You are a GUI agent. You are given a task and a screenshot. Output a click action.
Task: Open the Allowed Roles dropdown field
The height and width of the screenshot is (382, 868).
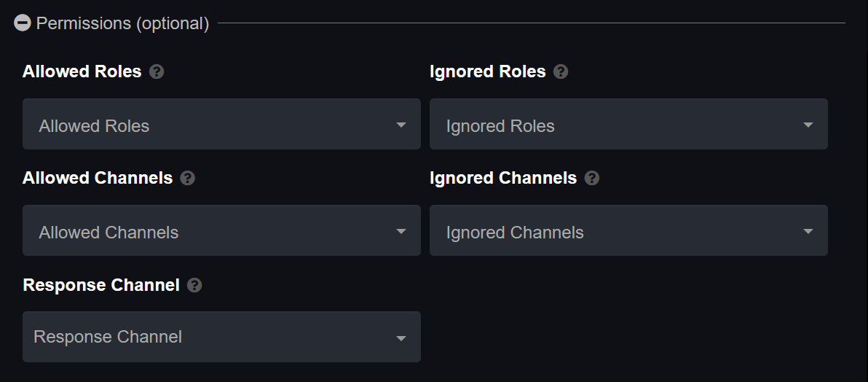pyautogui.click(x=221, y=124)
